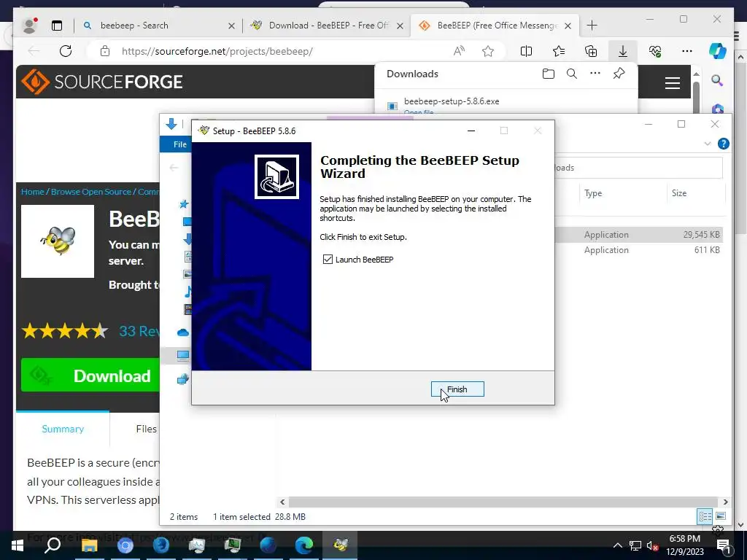Show hidden tray icons chevron
This screenshot has height=560, width=747.
point(617,545)
